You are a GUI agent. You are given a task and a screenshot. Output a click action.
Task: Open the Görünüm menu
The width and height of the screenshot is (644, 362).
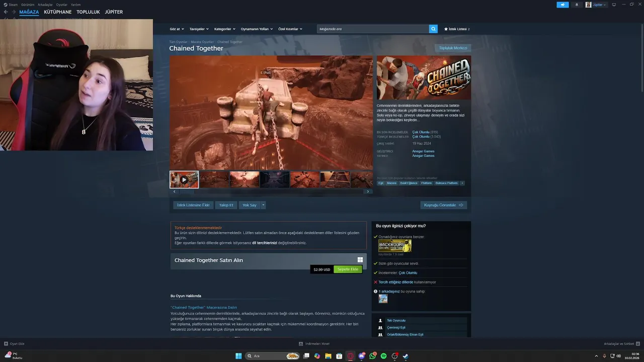tap(28, 5)
